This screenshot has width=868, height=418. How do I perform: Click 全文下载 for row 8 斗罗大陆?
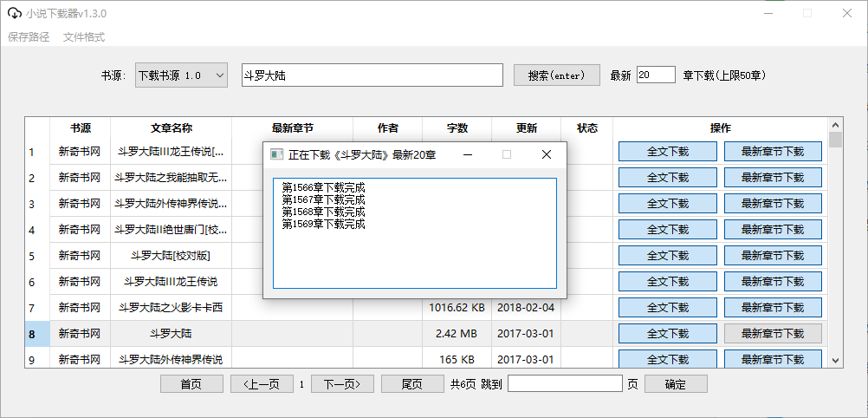[667, 334]
